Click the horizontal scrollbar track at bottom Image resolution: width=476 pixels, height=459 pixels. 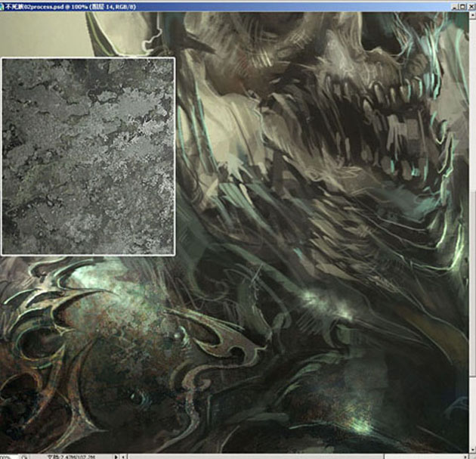[302, 456]
